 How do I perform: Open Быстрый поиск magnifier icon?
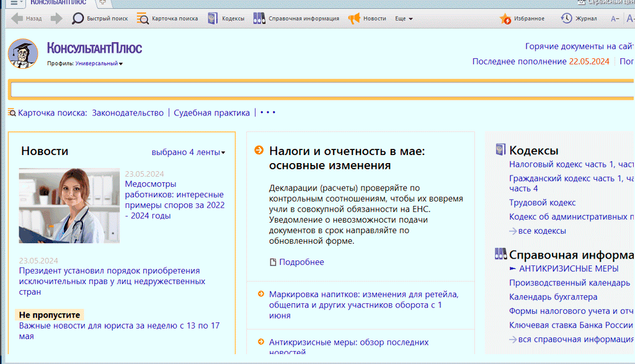pyautogui.click(x=78, y=19)
